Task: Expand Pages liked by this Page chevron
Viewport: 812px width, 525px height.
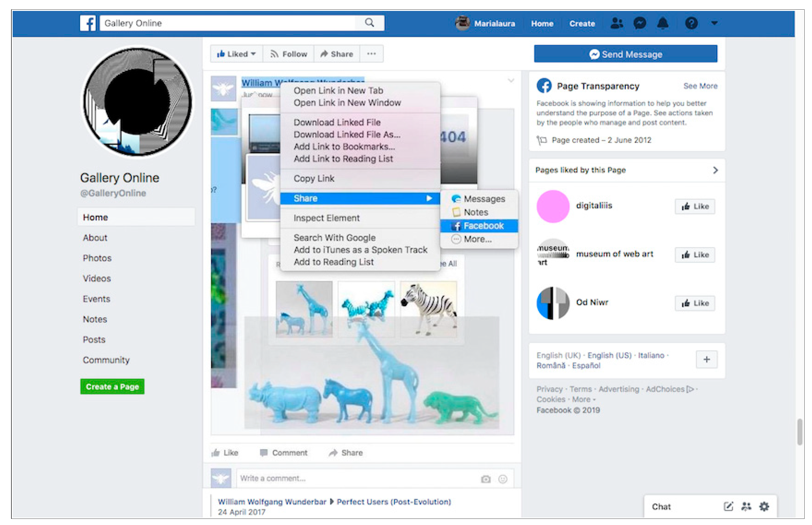Action: coord(715,170)
